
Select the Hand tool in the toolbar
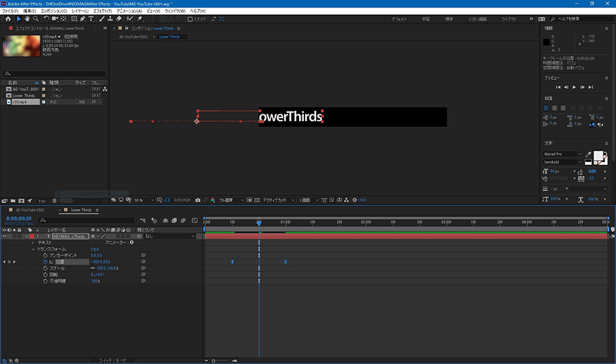pyautogui.click(x=27, y=18)
